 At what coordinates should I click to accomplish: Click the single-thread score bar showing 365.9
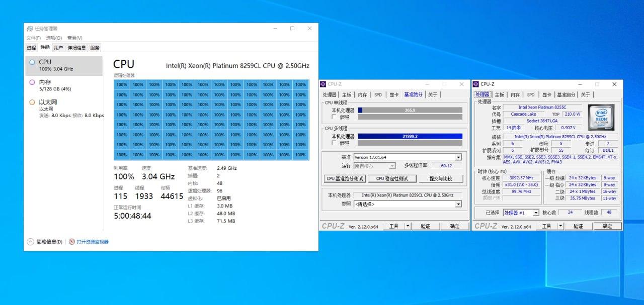click(410, 110)
